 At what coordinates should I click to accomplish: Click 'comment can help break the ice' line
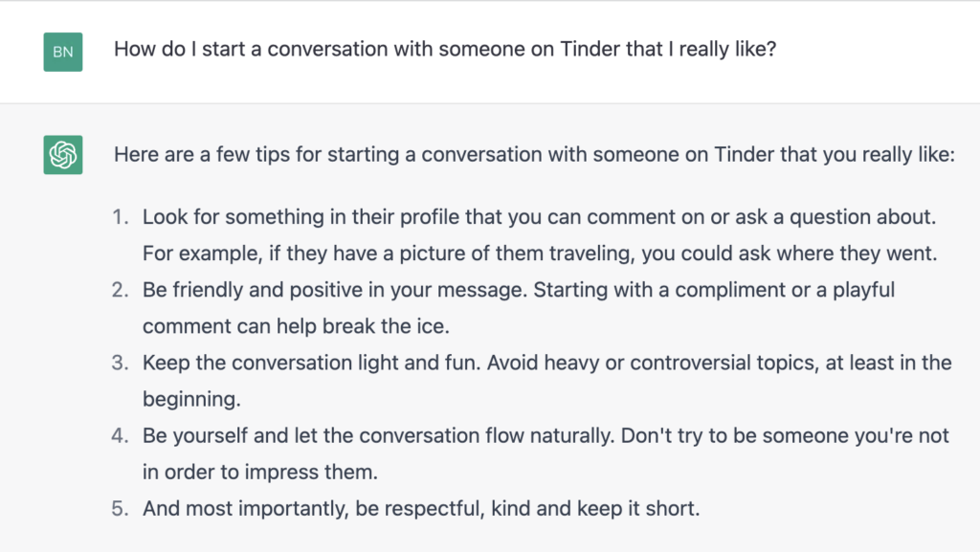tap(297, 326)
